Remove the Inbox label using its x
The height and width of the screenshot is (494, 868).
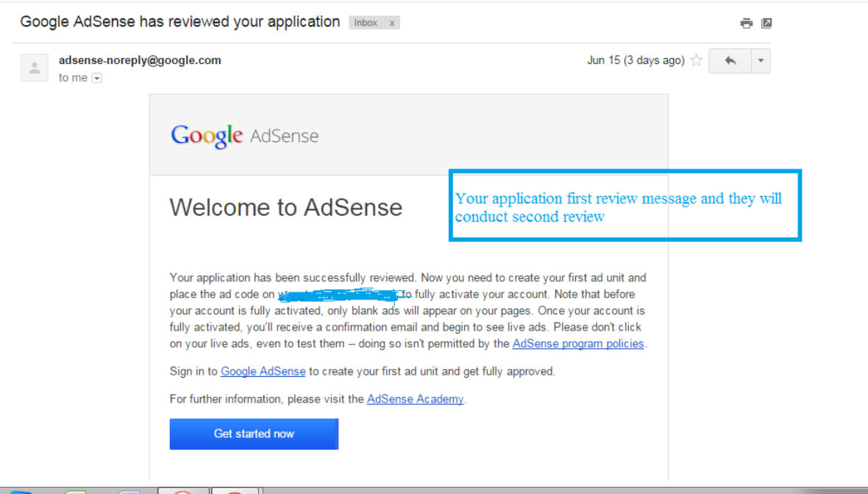(x=392, y=23)
